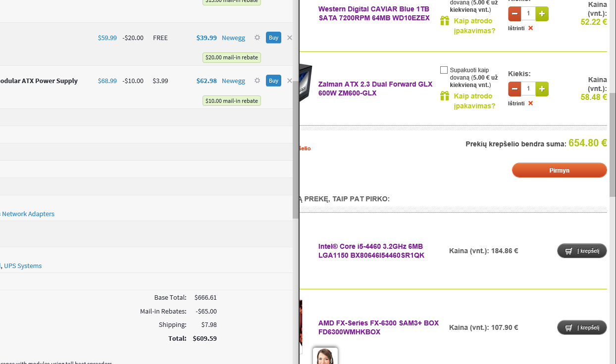Click the $20.00 mail-in rebate badge
Image resolution: width=616 pixels, height=364 pixels.
point(232,57)
